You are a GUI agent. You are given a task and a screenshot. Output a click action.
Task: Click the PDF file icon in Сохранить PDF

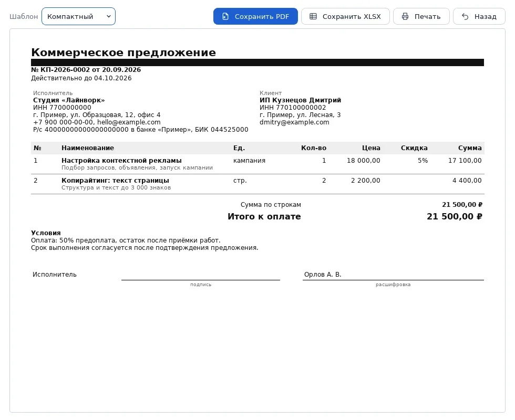(x=225, y=16)
